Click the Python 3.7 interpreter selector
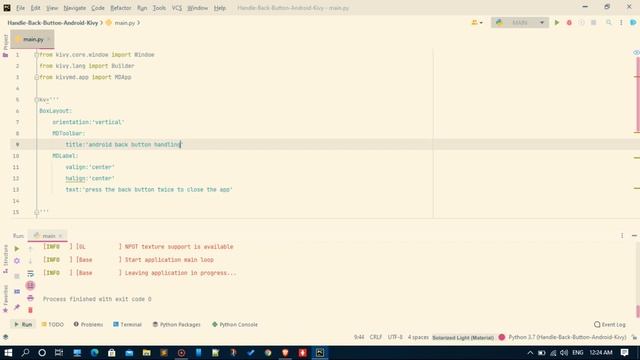640x360 pixels. pos(567,337)
